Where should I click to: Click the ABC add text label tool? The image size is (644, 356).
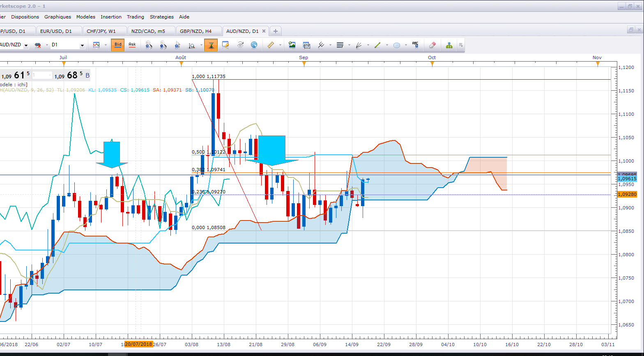[415, 45]
